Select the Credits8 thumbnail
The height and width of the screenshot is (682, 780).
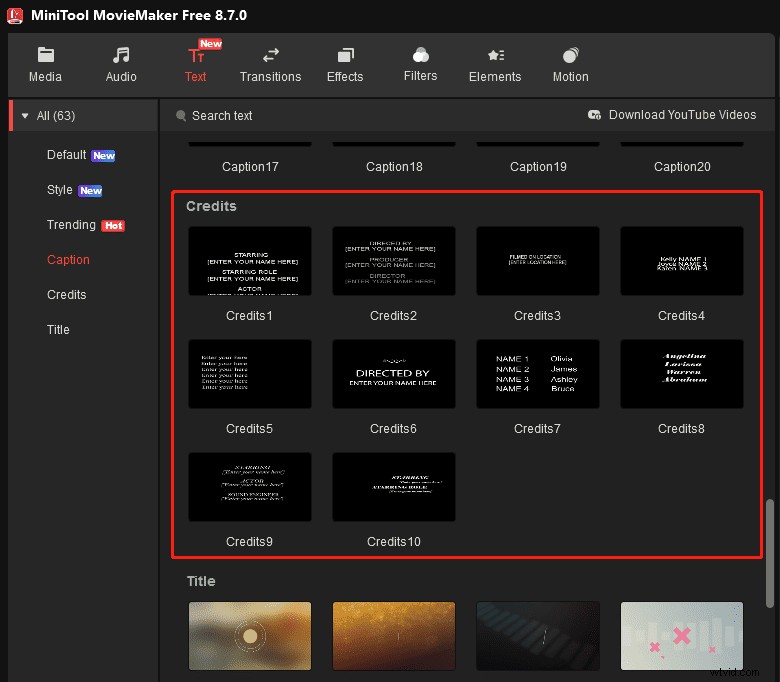[682, 374]
